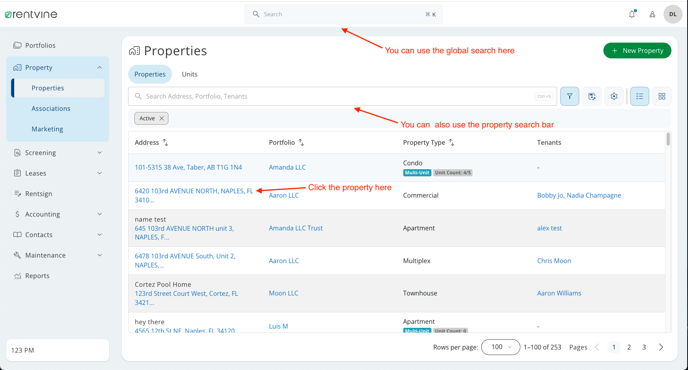Expand the Accounting menu chevron
The height and width of the screenshot is (370, 688).
click(x=100, y=214)
